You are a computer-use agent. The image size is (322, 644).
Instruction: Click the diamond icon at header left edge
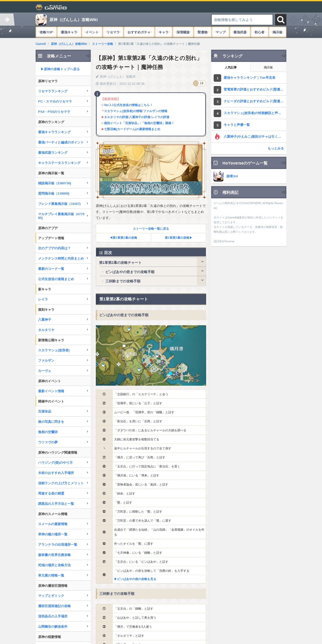(x=7, y=20)
